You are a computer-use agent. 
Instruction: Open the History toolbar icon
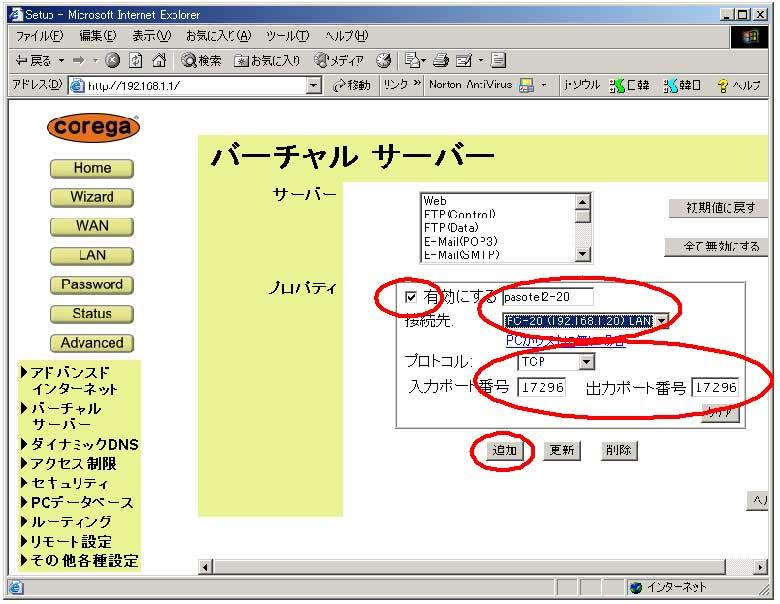point(382,61)
